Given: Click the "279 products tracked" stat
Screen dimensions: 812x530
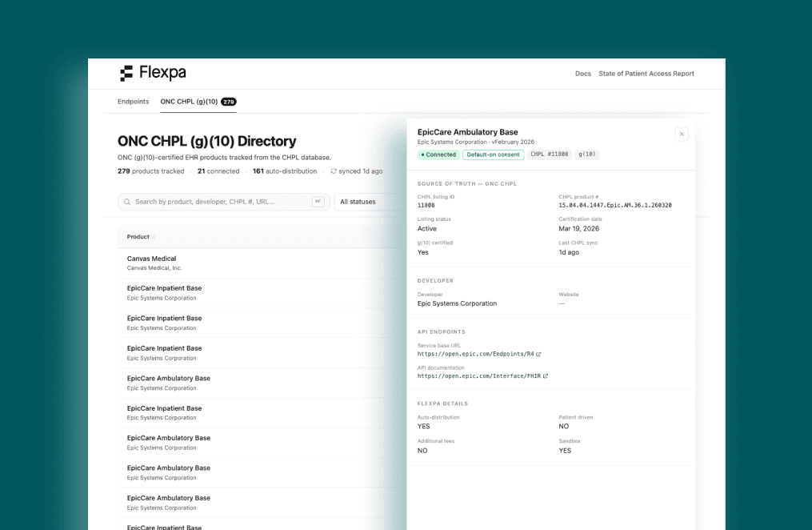Looking at the screenshot, I should click(150, 171).
